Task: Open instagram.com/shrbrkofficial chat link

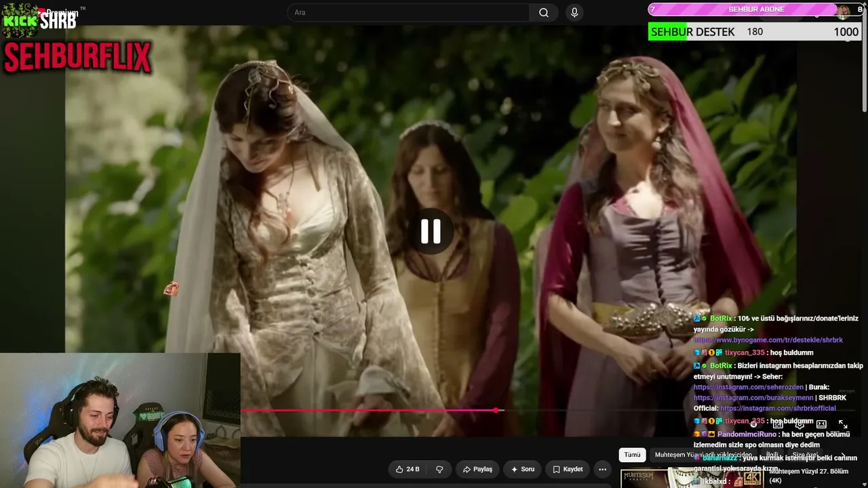Action: click(x=778, y=409)
